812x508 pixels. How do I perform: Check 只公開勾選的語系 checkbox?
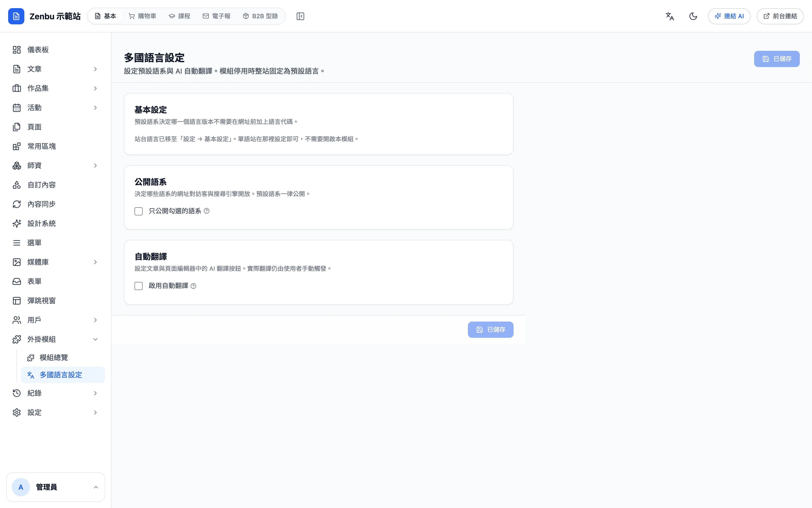click(139, 211)
